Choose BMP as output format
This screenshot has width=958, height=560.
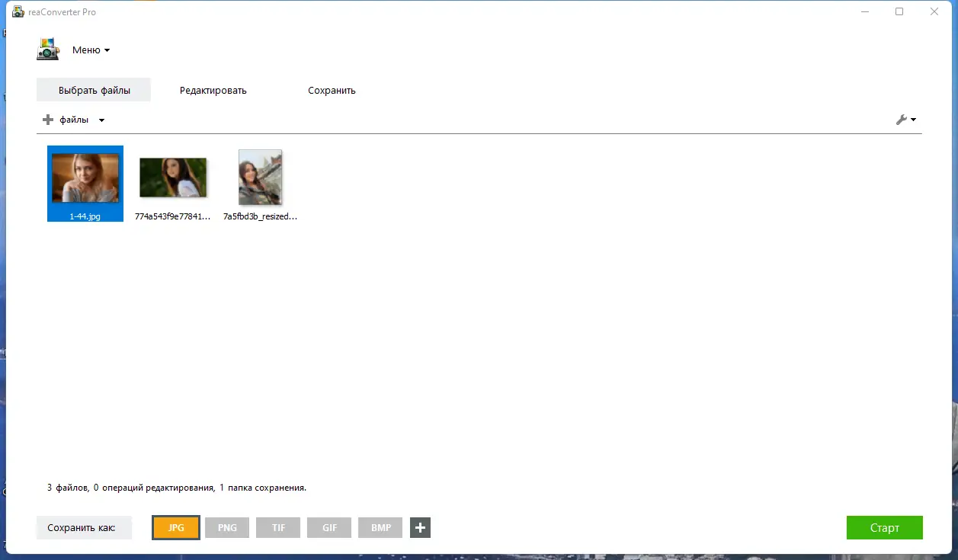pyautogui.click(x=380, y=528)
